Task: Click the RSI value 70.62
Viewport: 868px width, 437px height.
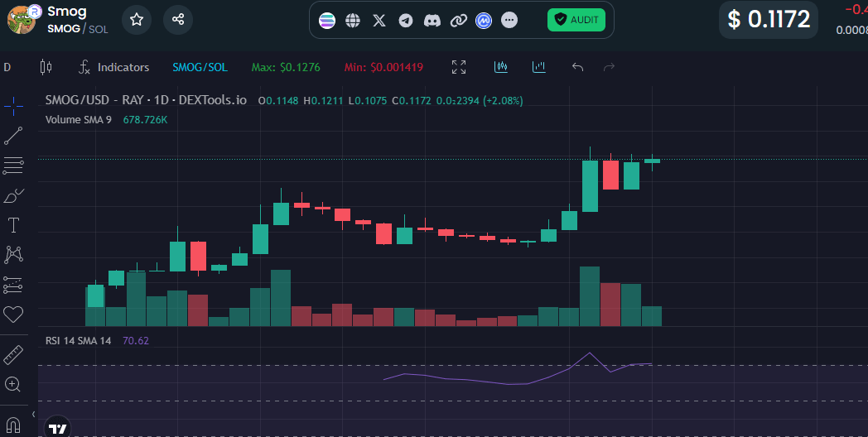Action: pos(136,341)
